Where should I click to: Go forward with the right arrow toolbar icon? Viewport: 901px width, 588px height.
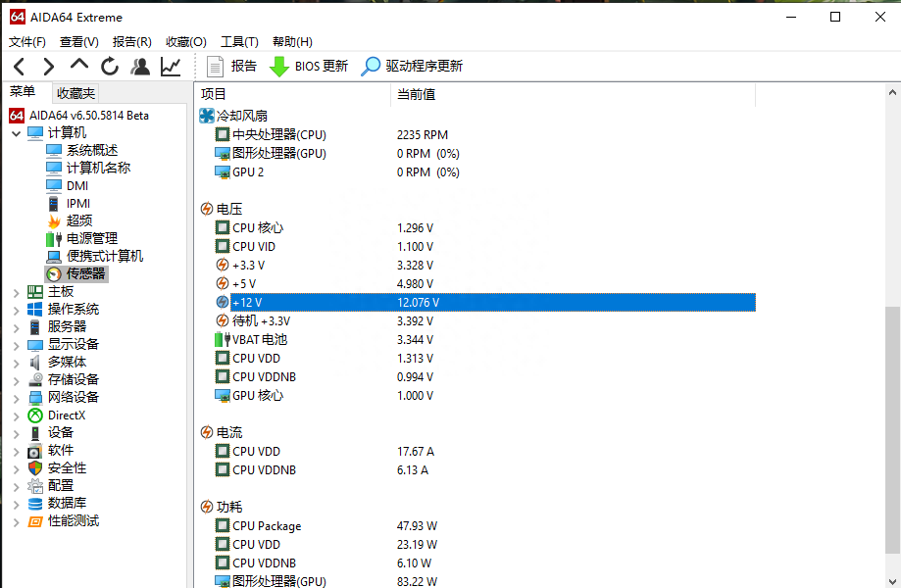coord(48,67)
